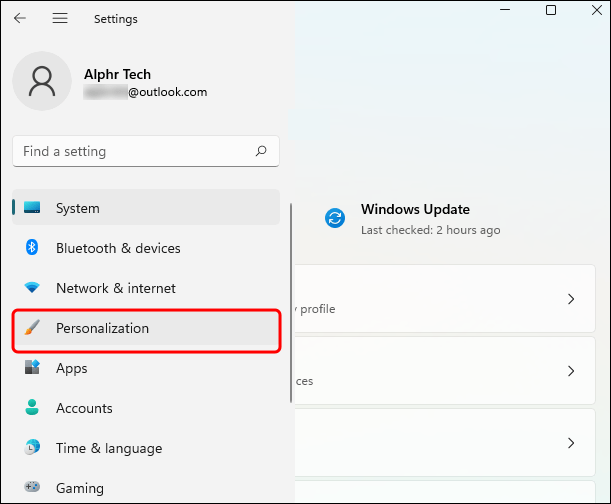Open the Apps settings section
Image resolution: width=611 pixels, height=504 pixels.
[72, 368]
